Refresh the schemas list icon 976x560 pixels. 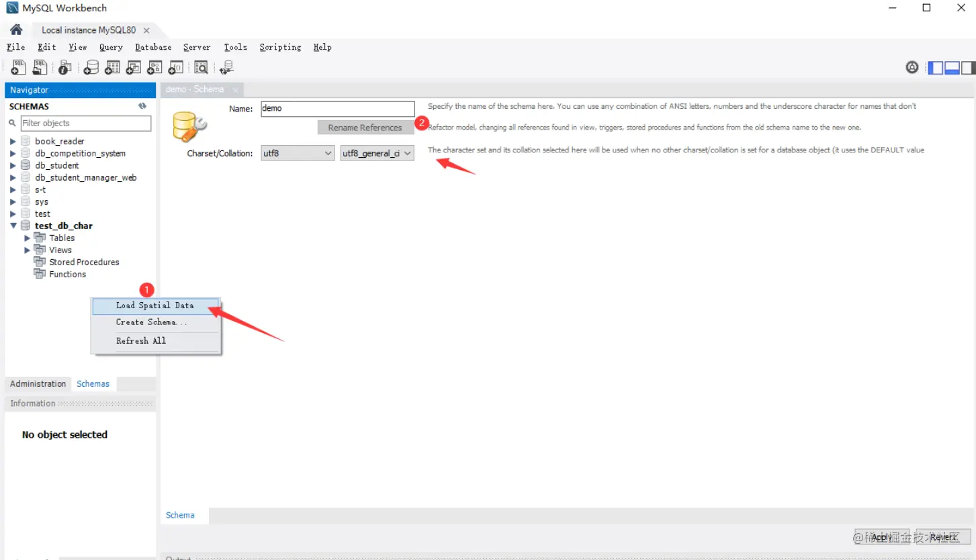point(142,106)
